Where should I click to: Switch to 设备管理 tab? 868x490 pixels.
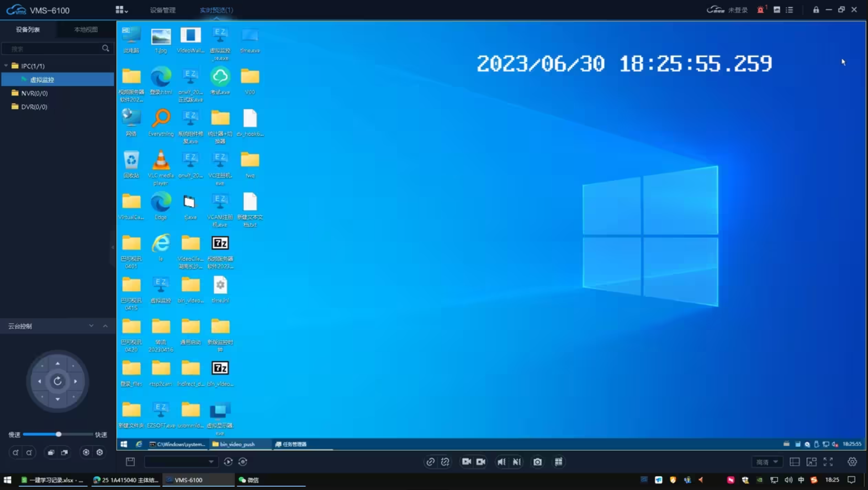pos(162,10)
